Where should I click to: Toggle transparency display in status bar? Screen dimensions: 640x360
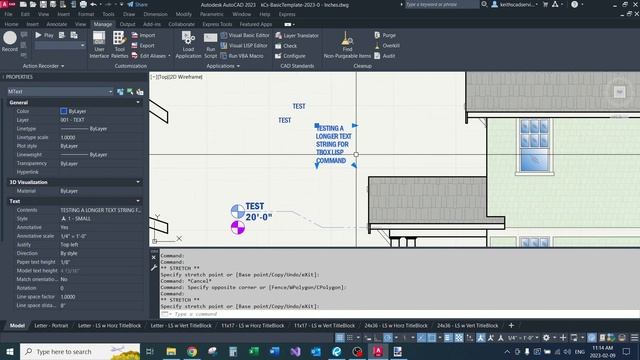click(459, 338)
